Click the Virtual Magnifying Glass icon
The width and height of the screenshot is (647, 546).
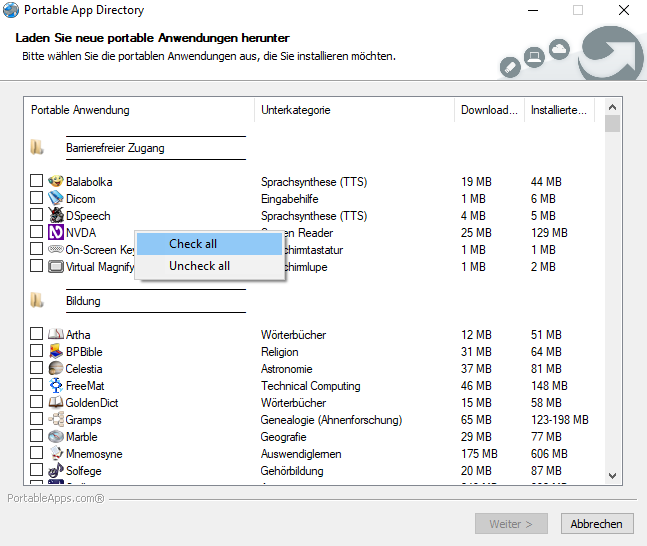(x=55, y=267)
